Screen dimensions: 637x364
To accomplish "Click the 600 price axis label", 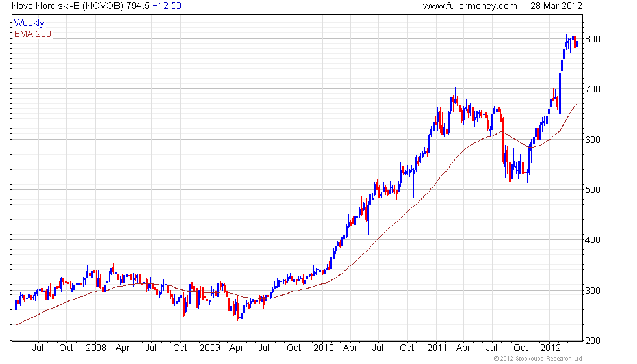I will click(592, 140).
